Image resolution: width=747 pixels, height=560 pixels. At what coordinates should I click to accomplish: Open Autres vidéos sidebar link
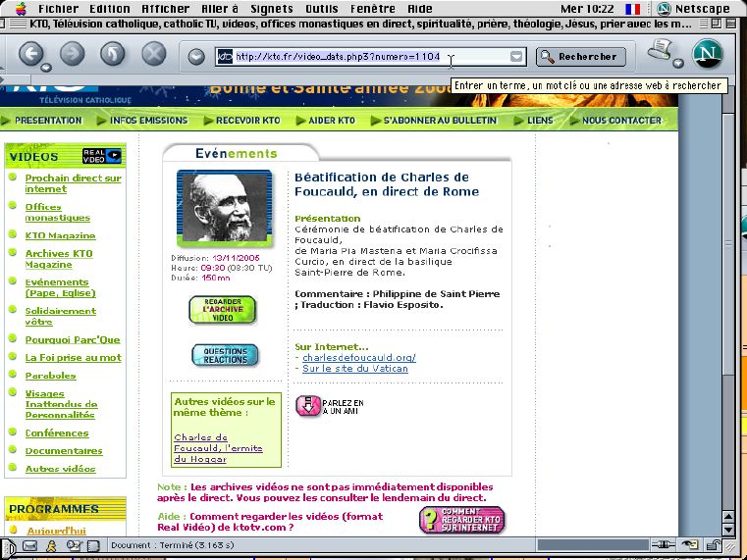[60, 469]
